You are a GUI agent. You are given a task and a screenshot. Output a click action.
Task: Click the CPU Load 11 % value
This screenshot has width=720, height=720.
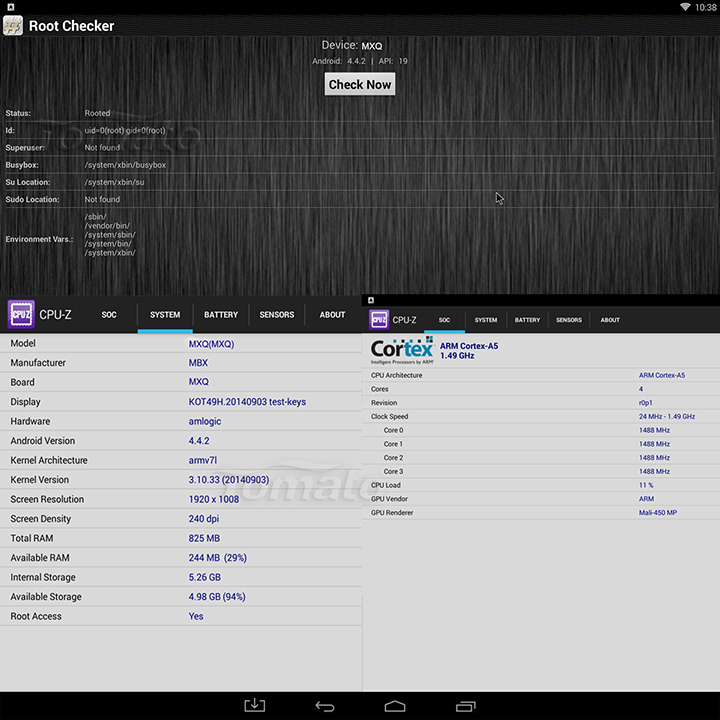[x=646, y=485]
